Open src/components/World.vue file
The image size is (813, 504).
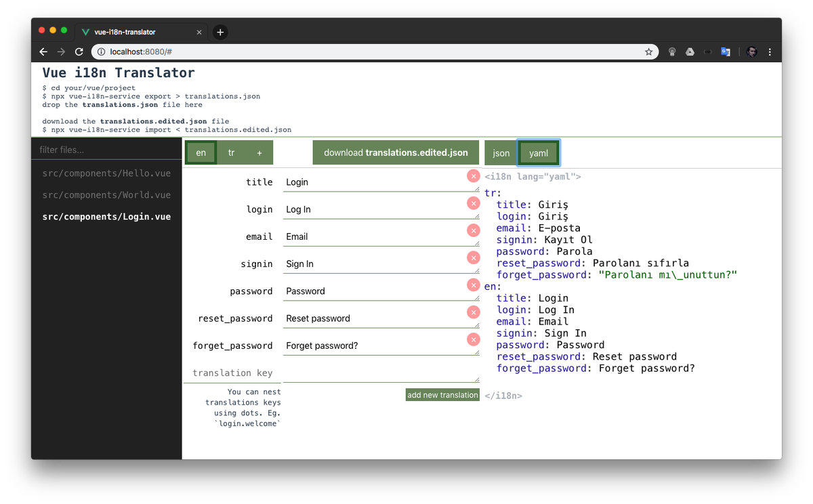[106, 195]
